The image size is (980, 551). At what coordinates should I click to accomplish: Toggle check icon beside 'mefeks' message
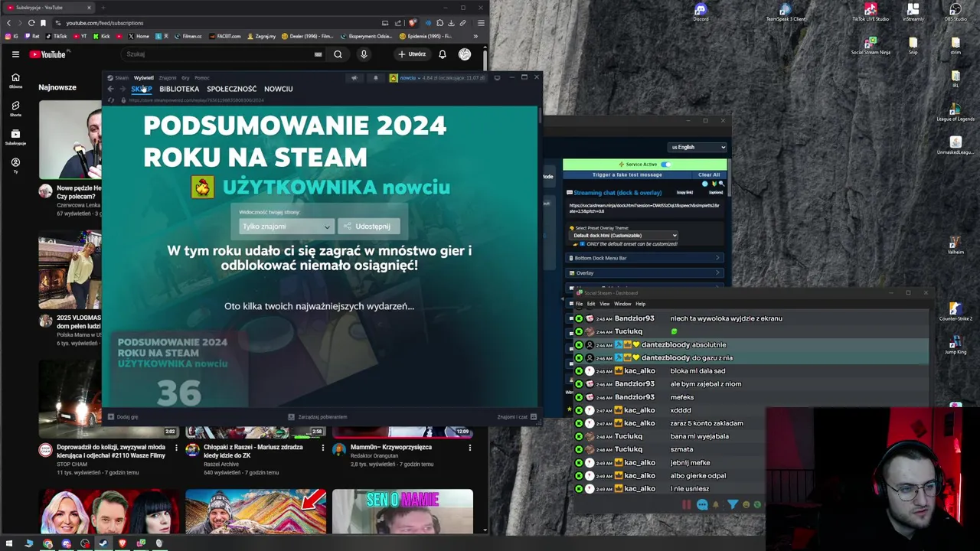coord(579,397)
